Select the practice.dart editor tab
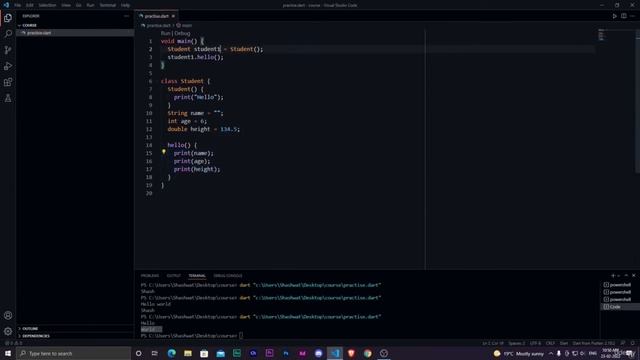This screenshot has height=360, width=640. (x=156, y=16)
